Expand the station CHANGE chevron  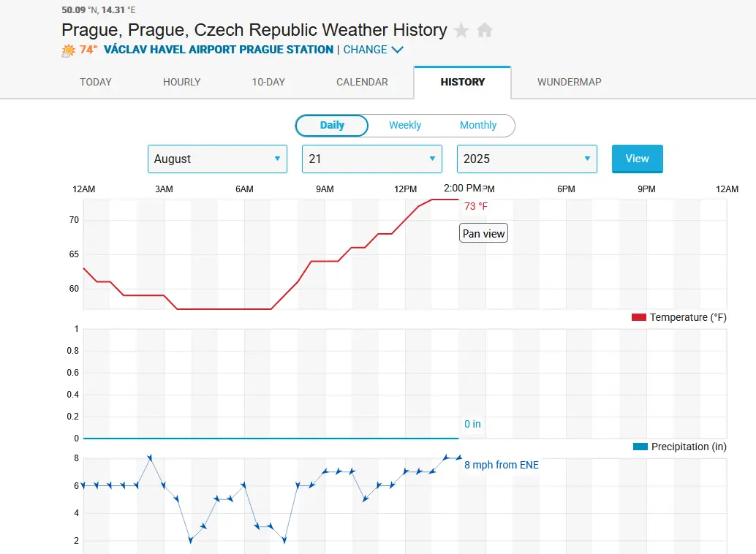[x=397, y=50]
